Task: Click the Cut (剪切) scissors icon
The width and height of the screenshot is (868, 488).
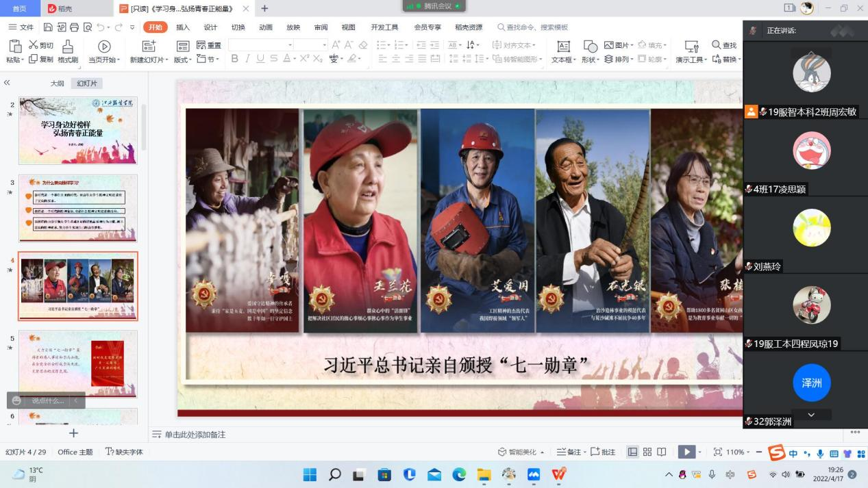Action: [x=33, y=45]
